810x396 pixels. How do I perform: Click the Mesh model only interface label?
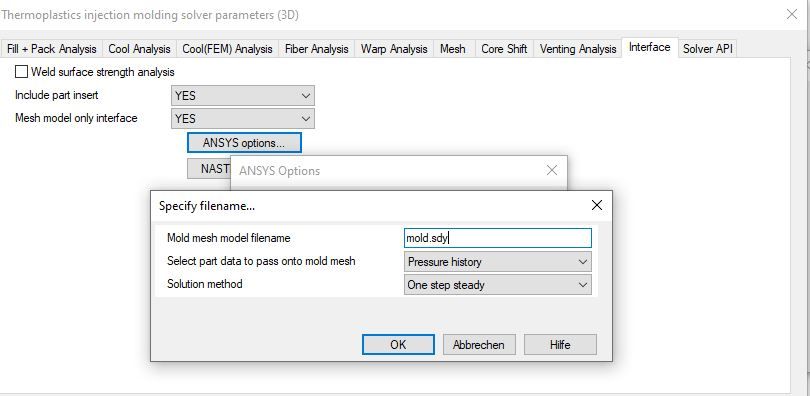point(76,118)
